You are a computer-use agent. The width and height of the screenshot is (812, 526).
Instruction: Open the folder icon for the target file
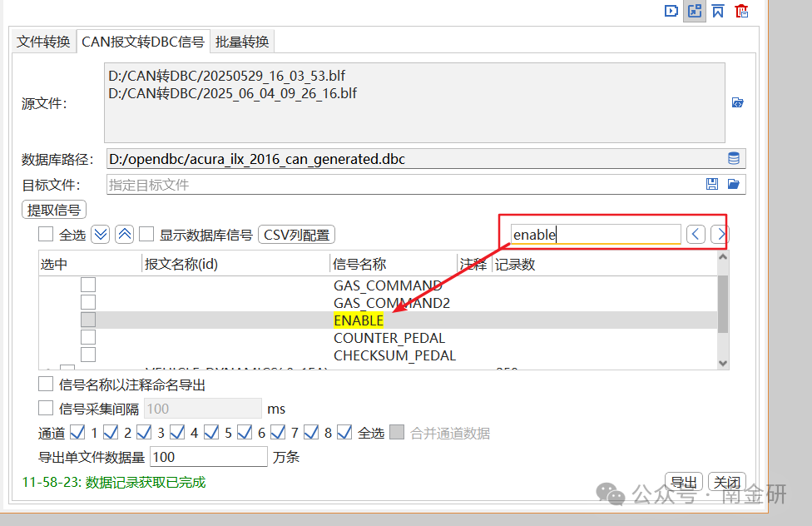click(x=733, y=184)
